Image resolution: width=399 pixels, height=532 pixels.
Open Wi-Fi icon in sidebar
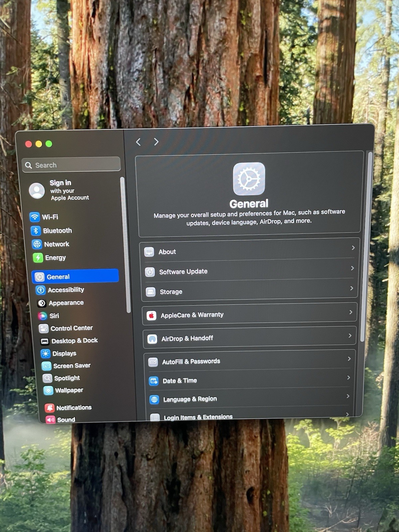34,217
